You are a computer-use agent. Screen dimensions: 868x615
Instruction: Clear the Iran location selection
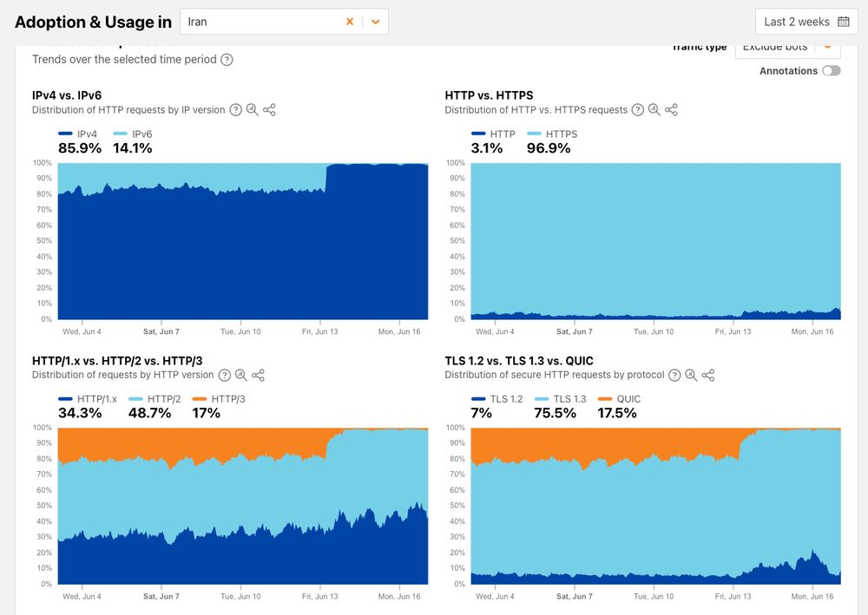[x=350, y=22]
